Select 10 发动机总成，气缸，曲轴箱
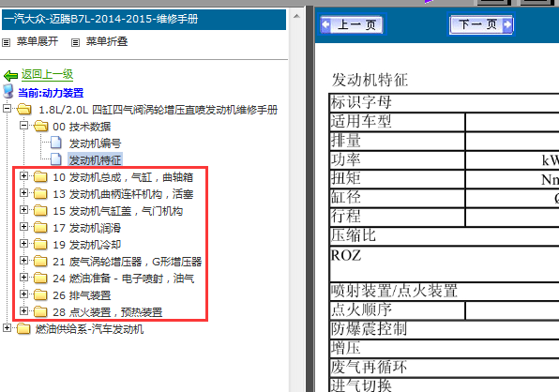Screen dimensions: 559x392 123,177
